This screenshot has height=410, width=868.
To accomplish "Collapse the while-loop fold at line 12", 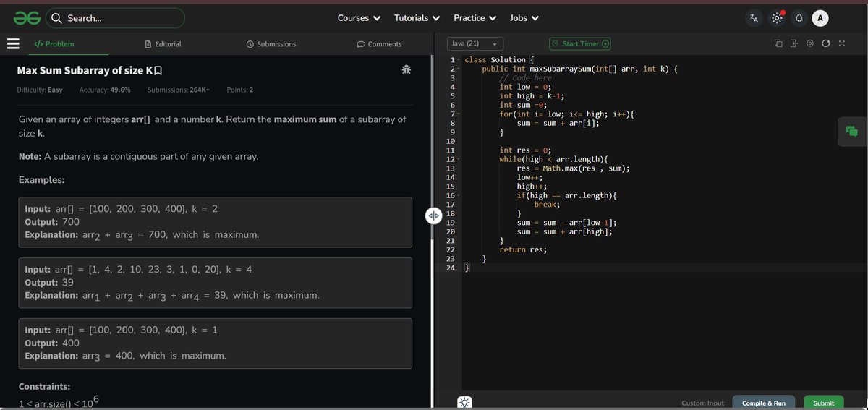I will point(459,159).
